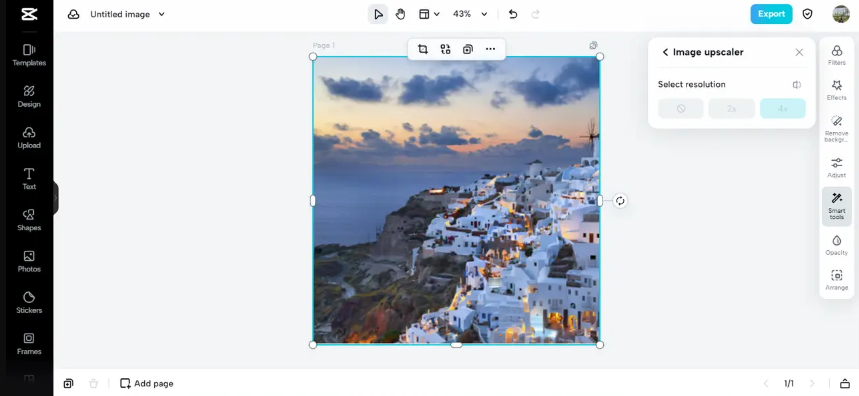Open the Effects tab
Image resolution: width=859 pixels, height=396 pixels.
(x=837, y=90)
